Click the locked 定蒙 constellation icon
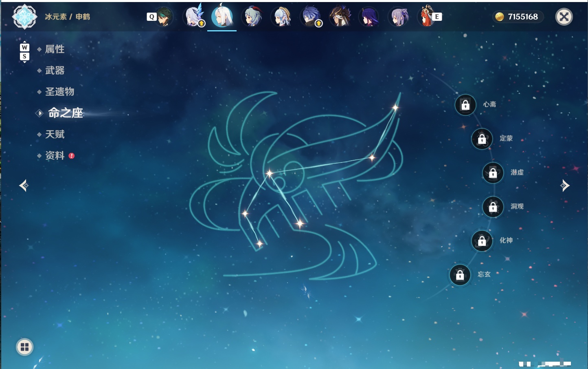The height and width of the screenshot is (369, 588). tap(482, 139)
